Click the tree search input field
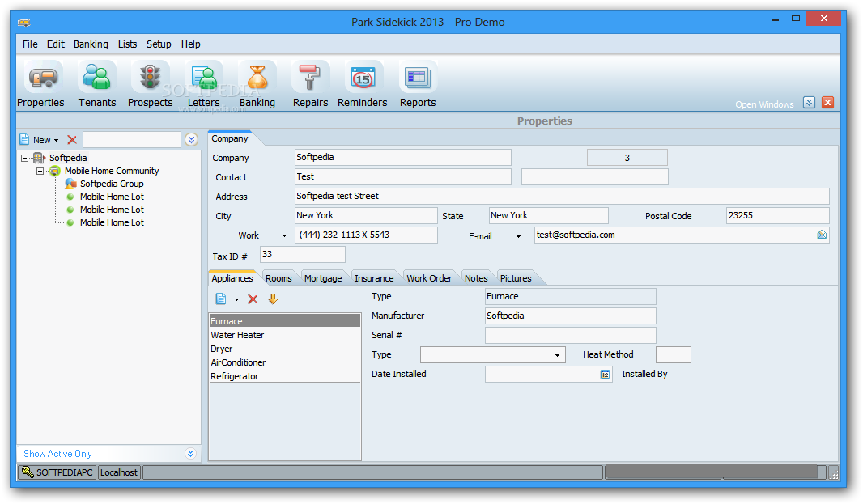The height and width of the screenshot is (504, 863). tap(131, 140)
